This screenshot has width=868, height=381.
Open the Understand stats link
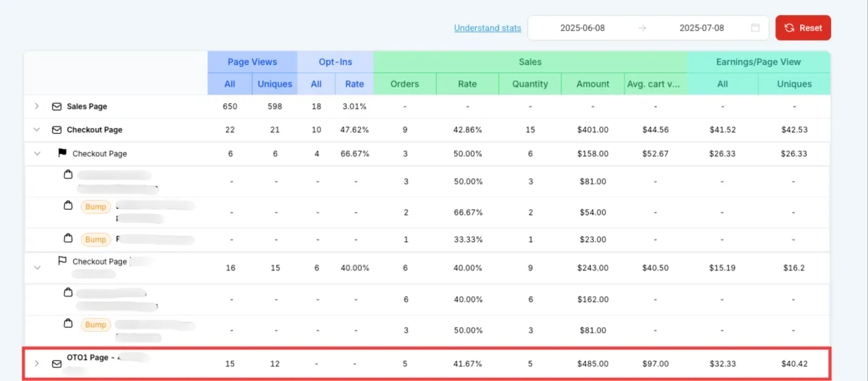pyautogui.click(x=488, y=28)
